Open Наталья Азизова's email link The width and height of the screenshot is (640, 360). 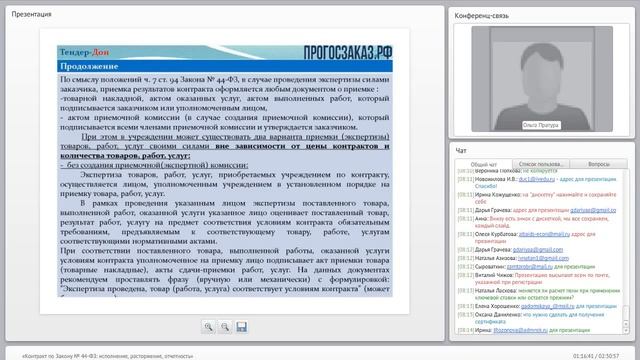coord(543,258)
